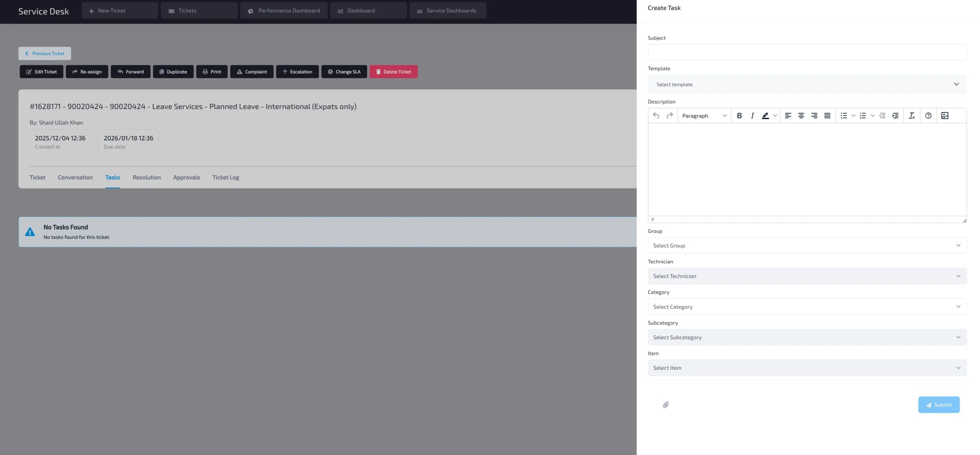Viewport: 980px width, 455px height.
Task: Click the Bold formatting icon
Action: 739,116
